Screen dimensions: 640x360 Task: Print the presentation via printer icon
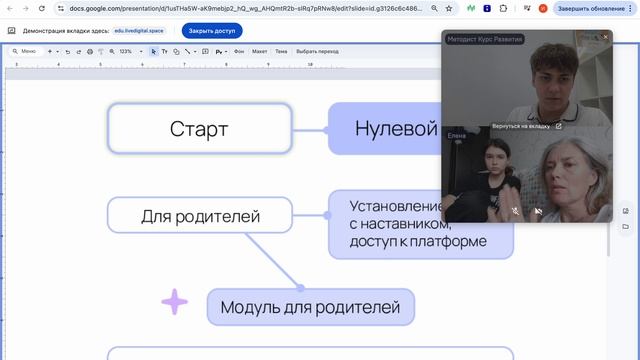click(x=90, y=51)
